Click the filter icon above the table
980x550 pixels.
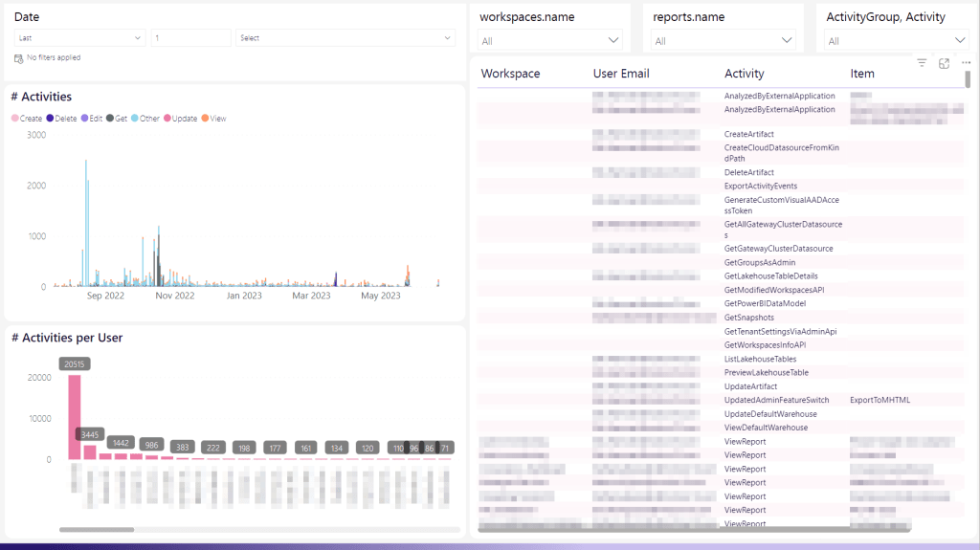[922, 63]
